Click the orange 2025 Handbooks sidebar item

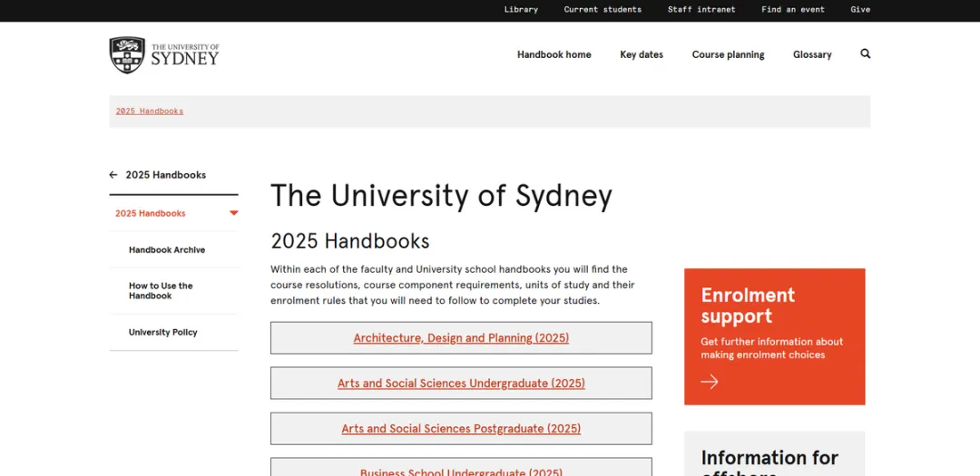click(150, 213)
